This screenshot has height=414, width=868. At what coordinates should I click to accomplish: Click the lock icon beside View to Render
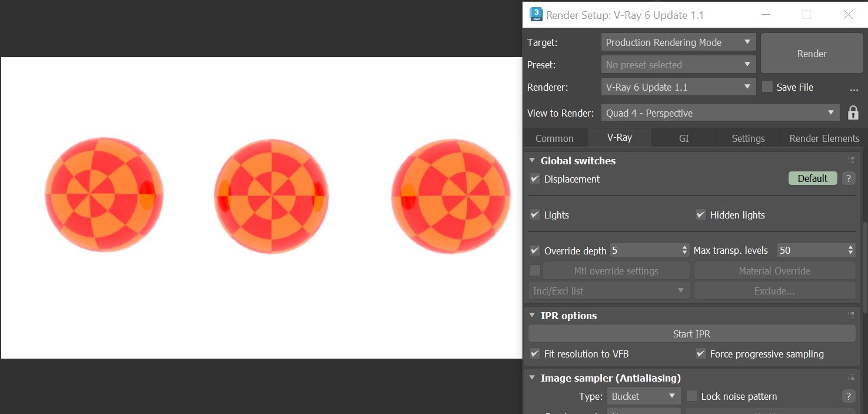click(853, 113)
